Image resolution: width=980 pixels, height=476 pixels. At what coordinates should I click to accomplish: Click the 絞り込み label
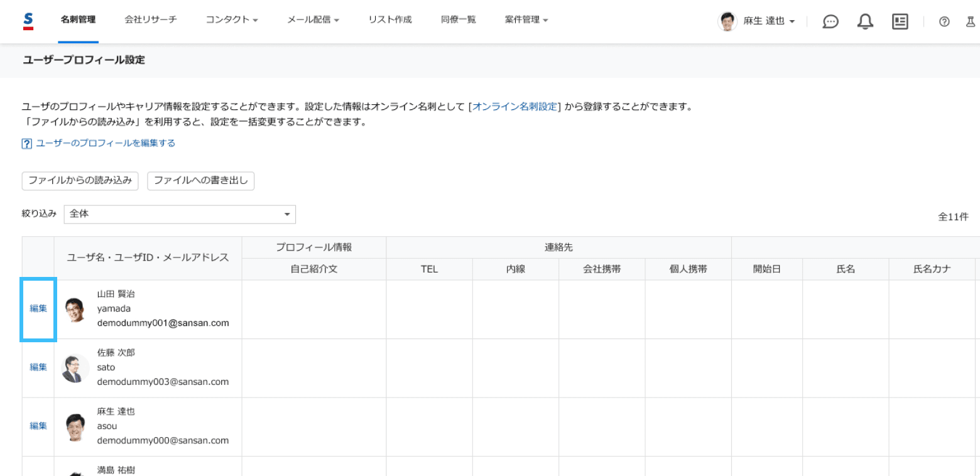click(x=40, y=214)
